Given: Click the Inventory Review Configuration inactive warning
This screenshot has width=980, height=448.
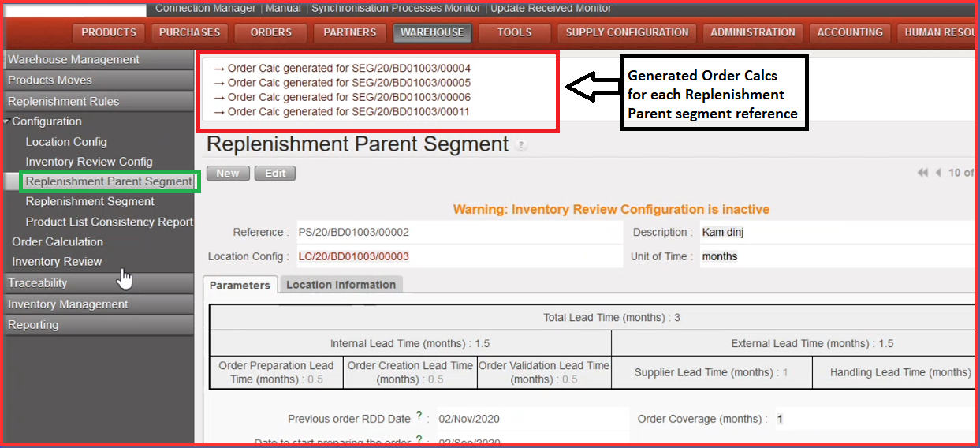Looking at the screenshot, I should coord(611,209).
